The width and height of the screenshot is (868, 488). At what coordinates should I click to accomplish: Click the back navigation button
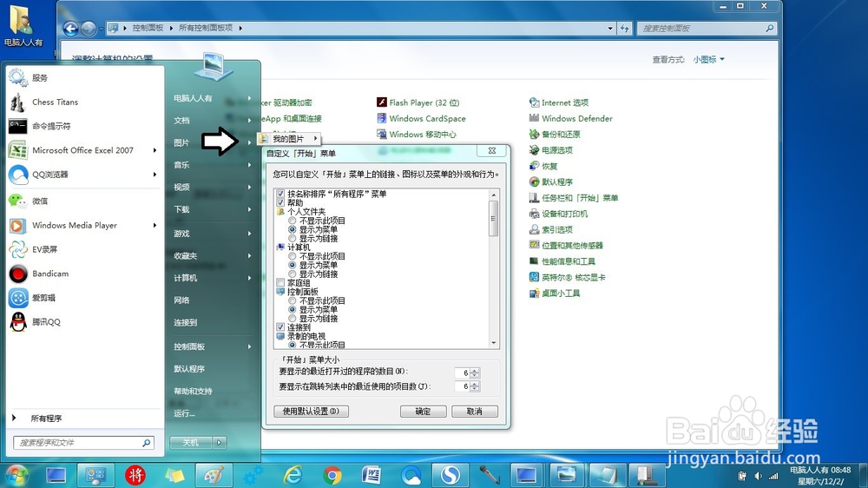click(69, 29)
